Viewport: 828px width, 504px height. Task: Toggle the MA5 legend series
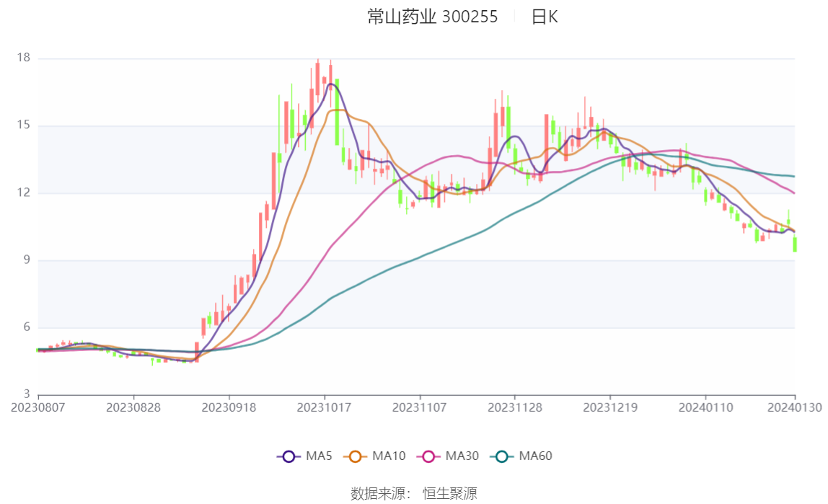(304, 456)
